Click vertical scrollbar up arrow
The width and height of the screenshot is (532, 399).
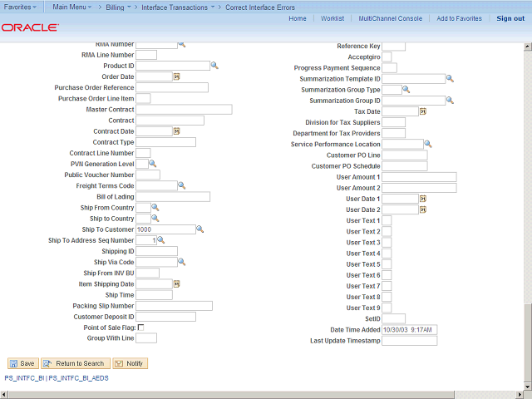(x=528, y=47)
